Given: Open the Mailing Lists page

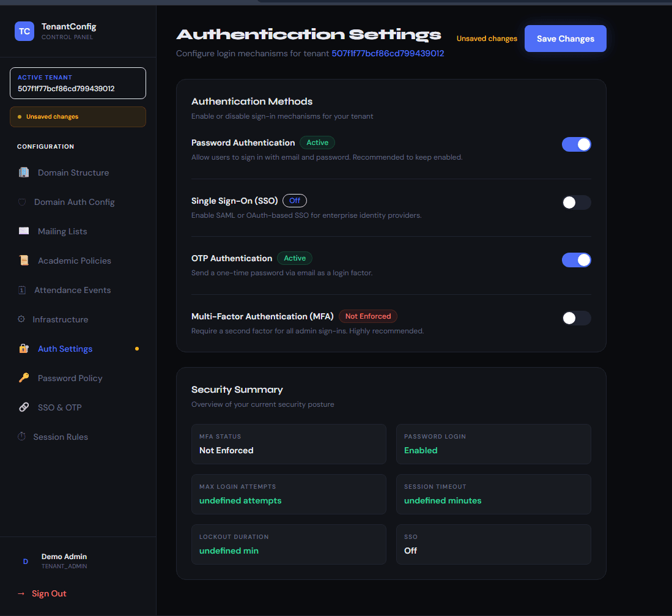Looking at the screenshot, I should click(78, 231).
